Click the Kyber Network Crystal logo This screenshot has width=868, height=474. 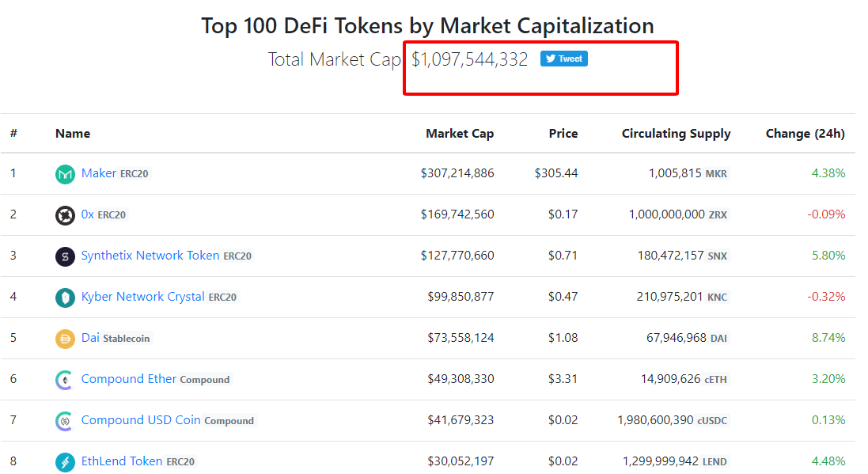pyautogui.click(x=65, y=298)
